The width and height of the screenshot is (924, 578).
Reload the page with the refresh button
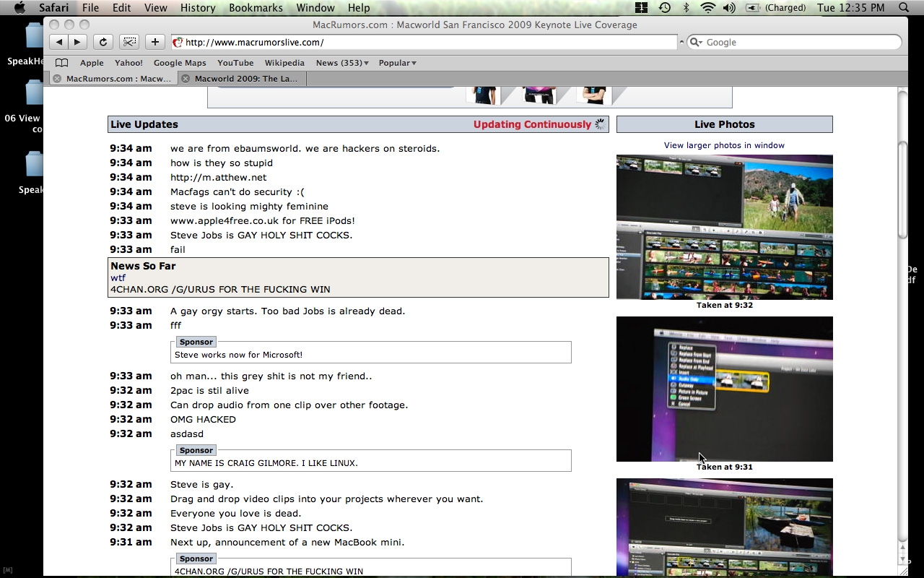[x=103, y=42]
